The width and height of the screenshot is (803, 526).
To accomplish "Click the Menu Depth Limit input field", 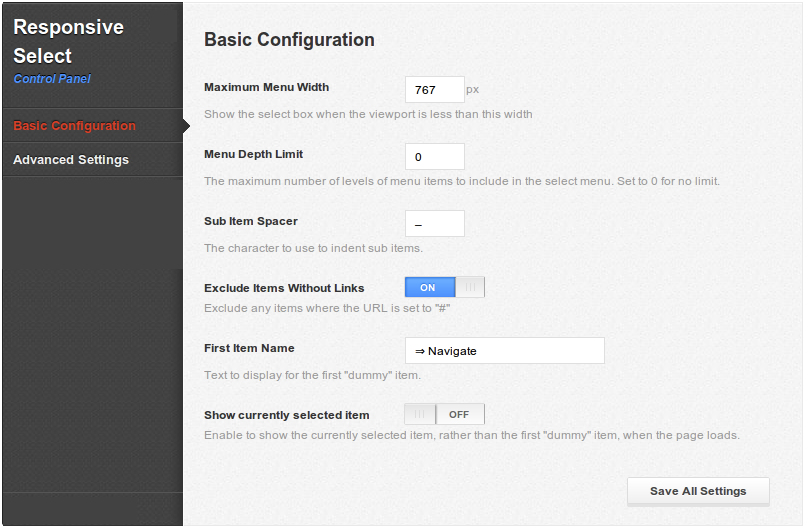I will [435, 157].
